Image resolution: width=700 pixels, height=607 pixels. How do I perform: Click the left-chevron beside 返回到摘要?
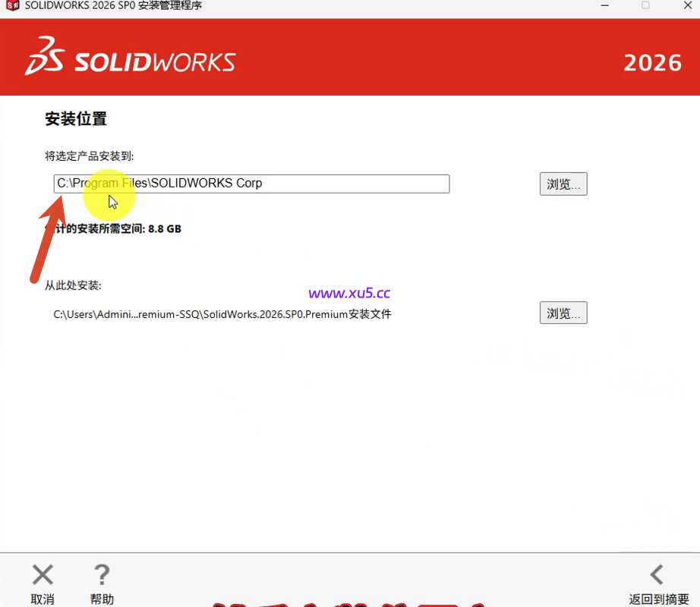point(657,574)
